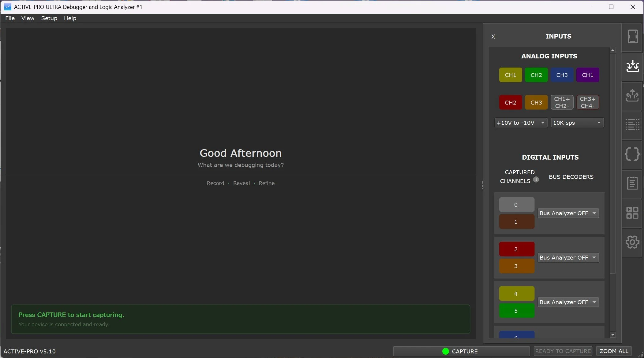644x358 pixels.
Task: Click the device hardware icon in sidebar
Action: coord(632,37)
